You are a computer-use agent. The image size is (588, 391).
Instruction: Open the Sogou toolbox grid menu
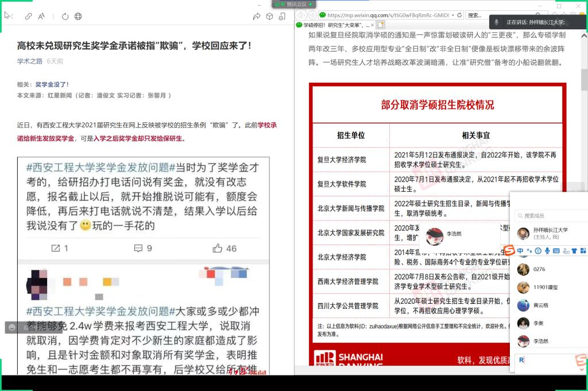click(x=583, y=251)
